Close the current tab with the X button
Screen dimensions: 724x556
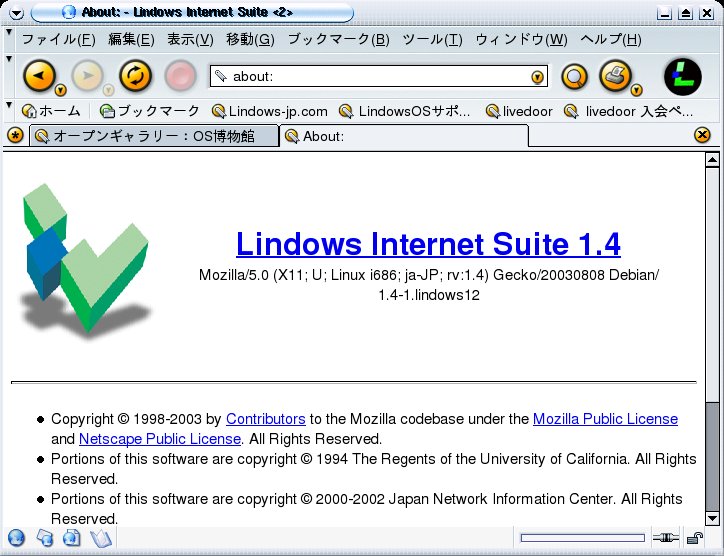702,135
